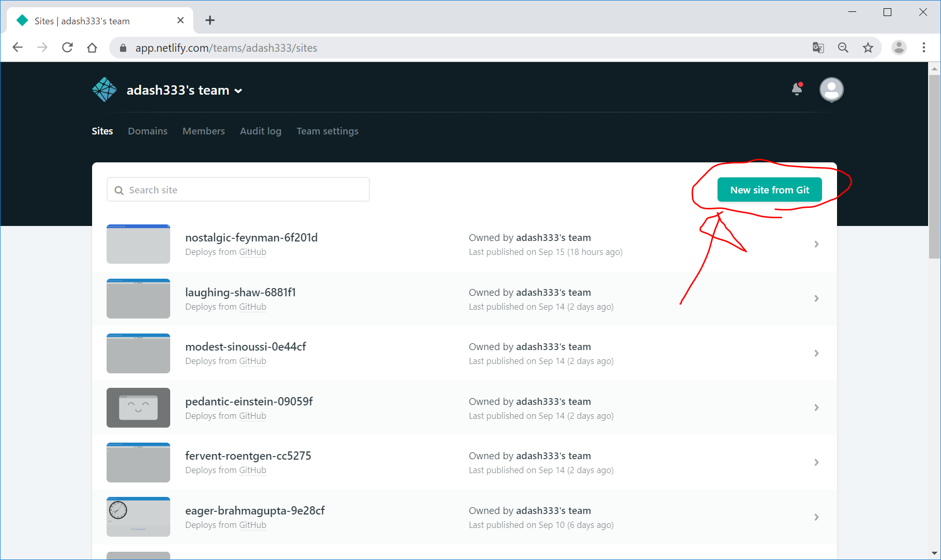Viewport: 941px width, 560px height.
Task: Open the zoom magnifier icon in address bar
Action: (x=843, y=48)
